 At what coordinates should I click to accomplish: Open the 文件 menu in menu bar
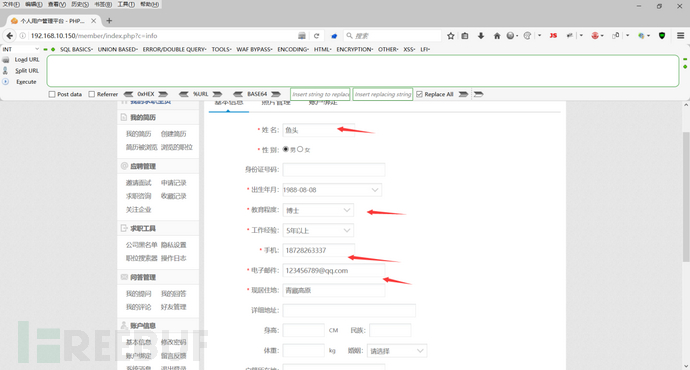[x=11, y=4]
